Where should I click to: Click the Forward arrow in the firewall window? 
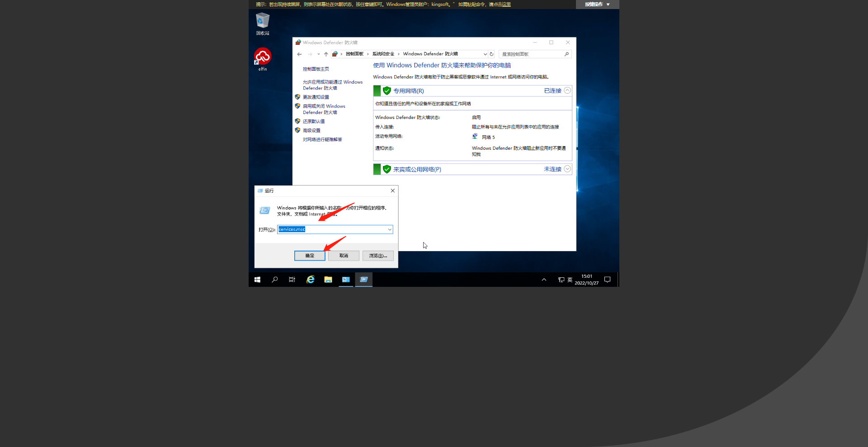pyautogui.click(x=310, y=54)
